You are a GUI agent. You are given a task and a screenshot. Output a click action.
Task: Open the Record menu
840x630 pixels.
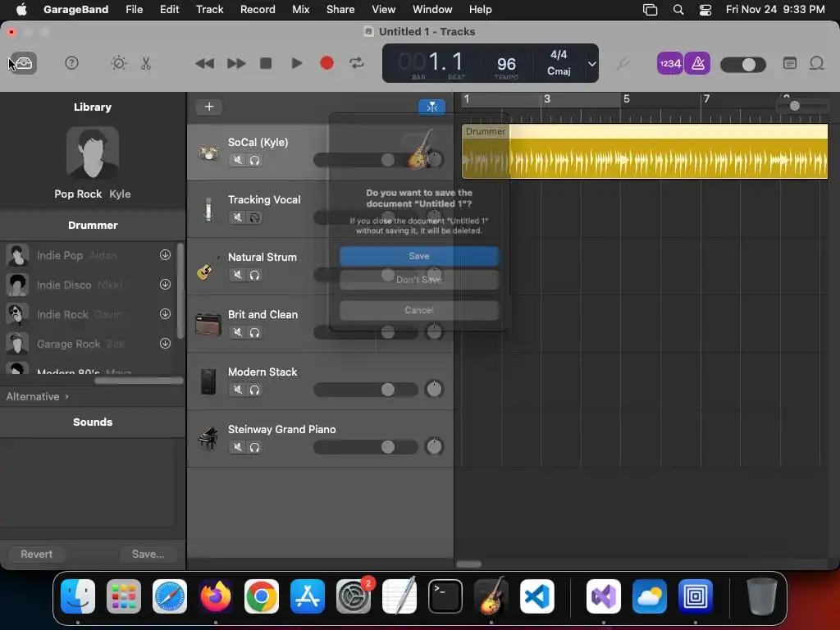(x=258, y=9)
